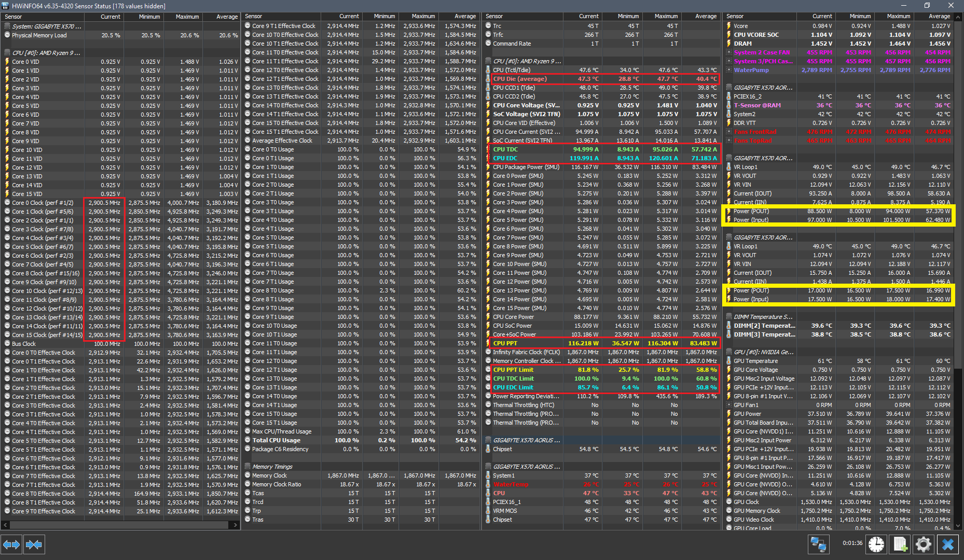Click the shrink-columns inward arrows icon
The height and width of the screenshot is (560, 964).
pyautogui.click(x=34, y=544)
